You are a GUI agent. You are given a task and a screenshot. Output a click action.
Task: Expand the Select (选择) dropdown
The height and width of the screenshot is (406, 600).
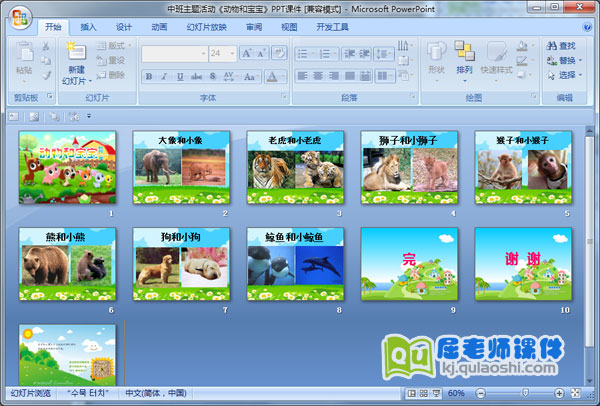(566, 75)
